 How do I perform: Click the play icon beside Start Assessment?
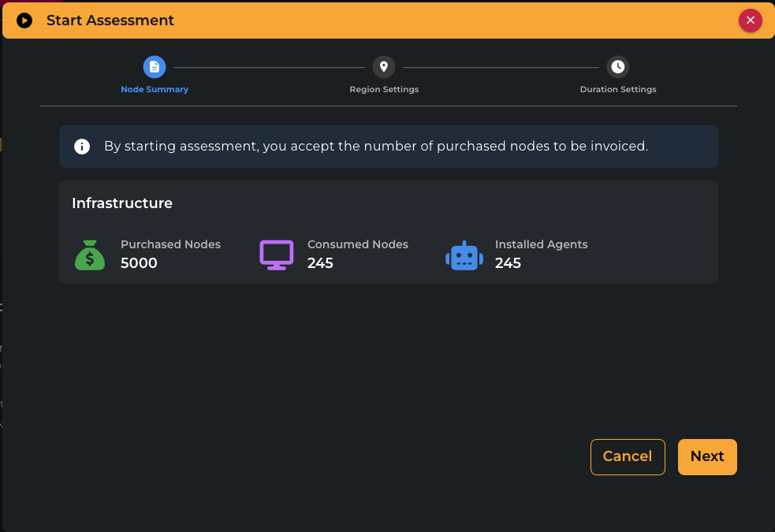click(24, 20)
